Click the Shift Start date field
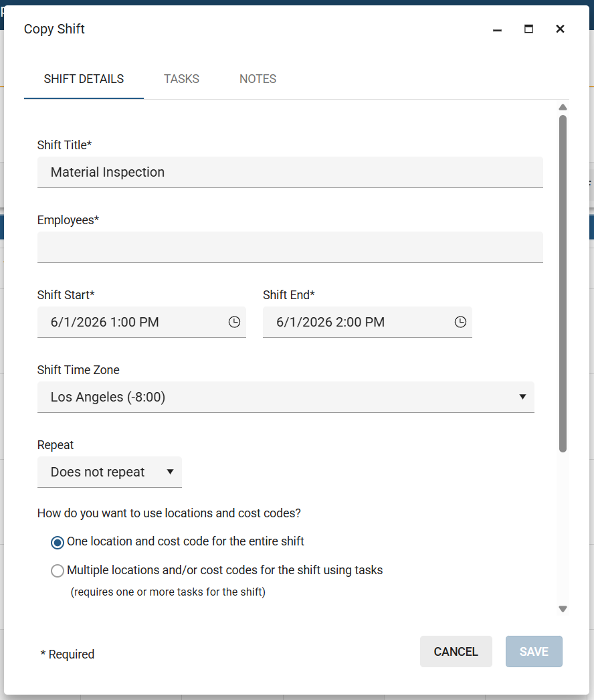The image size is (594, 700). 141,322
